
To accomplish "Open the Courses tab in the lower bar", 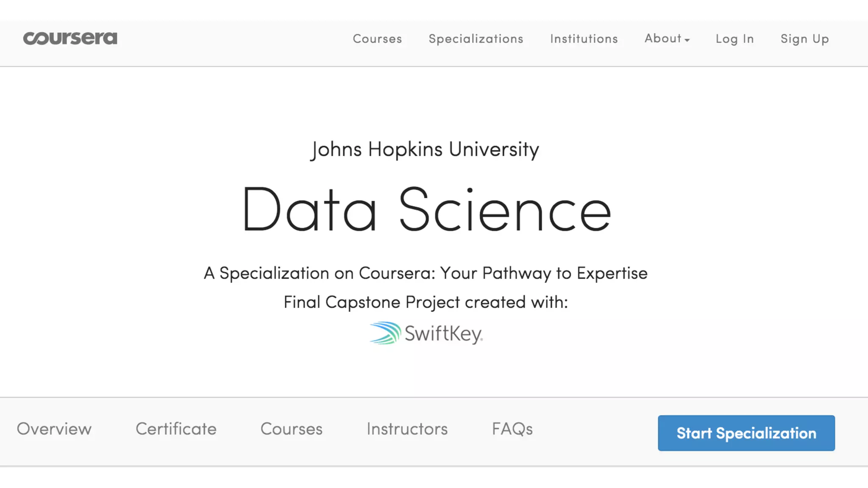I will tap(292, 429).
